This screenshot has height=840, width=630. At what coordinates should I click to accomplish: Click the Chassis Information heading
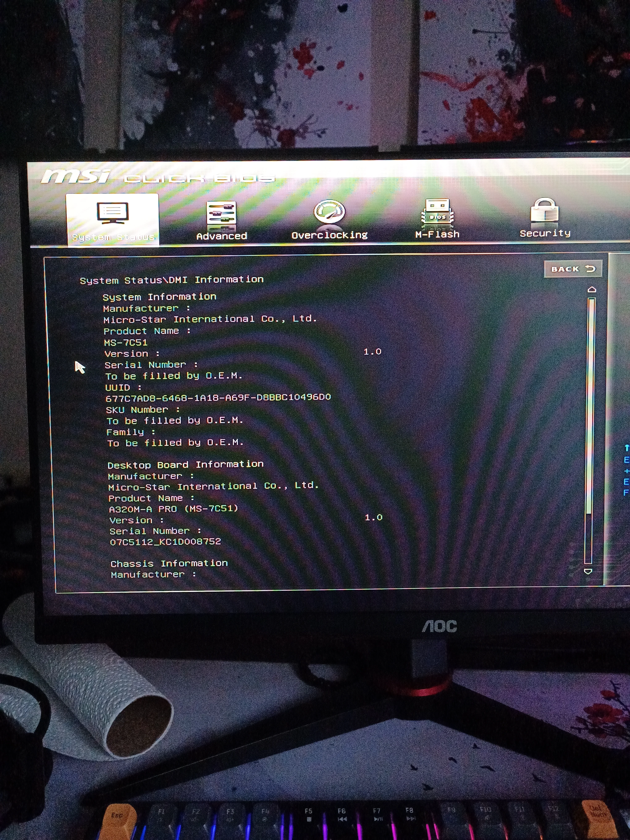[169, 564]
